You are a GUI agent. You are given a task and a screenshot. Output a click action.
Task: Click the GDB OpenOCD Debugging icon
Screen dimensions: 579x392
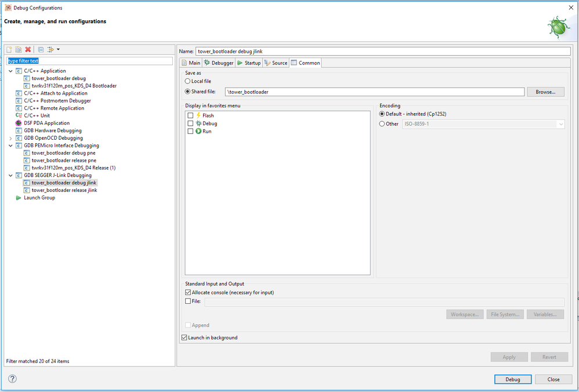(x=19, y=138)
